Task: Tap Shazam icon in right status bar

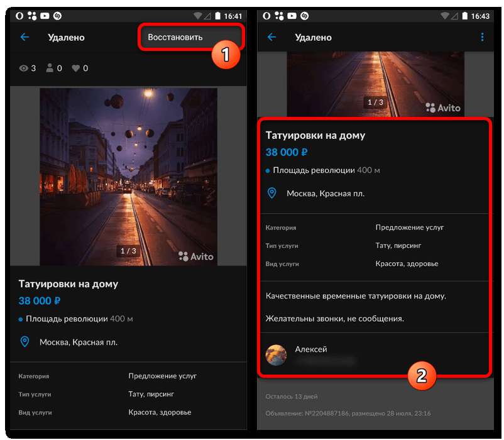Action: coord(303,16)
